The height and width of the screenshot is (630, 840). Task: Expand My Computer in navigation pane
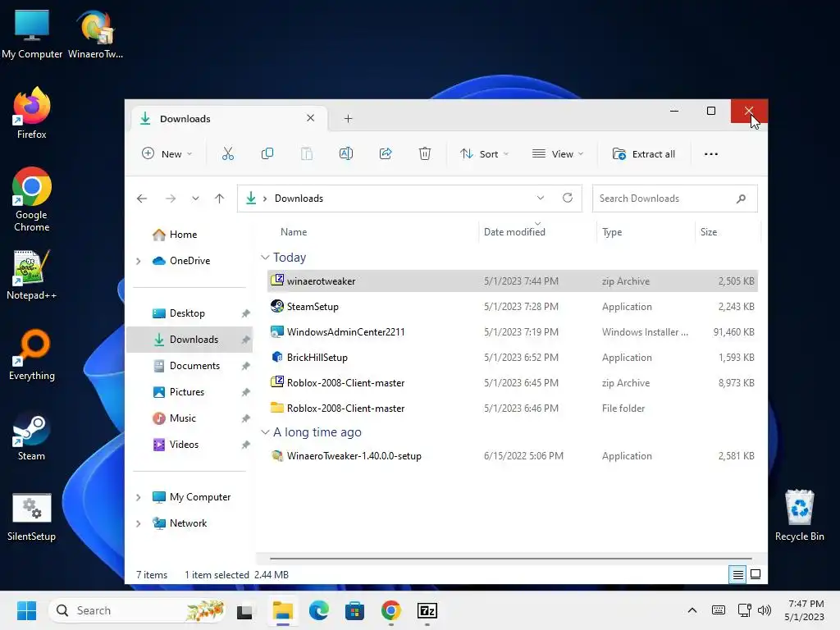(138, 497)
